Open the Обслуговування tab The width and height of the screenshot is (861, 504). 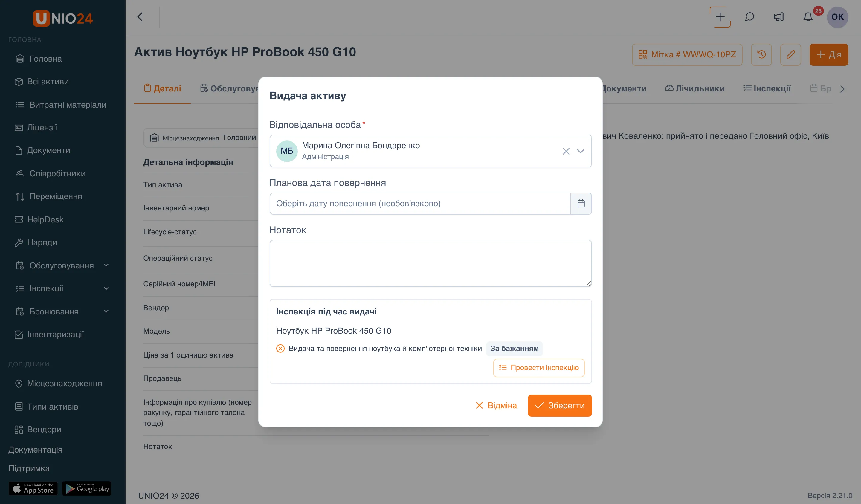tap(229, 88)
